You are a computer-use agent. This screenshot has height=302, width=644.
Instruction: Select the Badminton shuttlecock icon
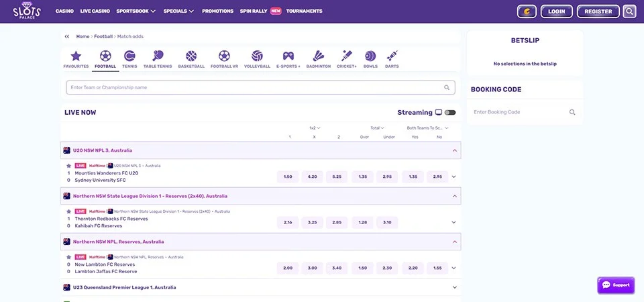click(x=318, y=56)
